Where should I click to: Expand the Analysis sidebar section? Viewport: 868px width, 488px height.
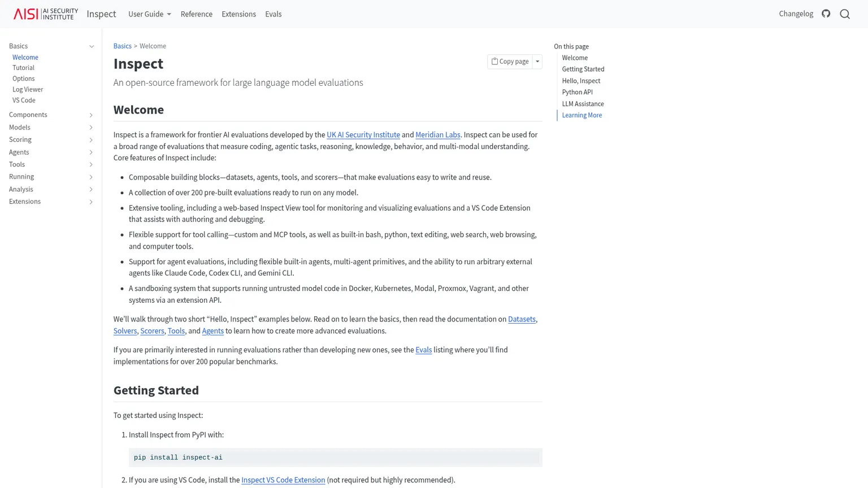[x=91, y=190]
